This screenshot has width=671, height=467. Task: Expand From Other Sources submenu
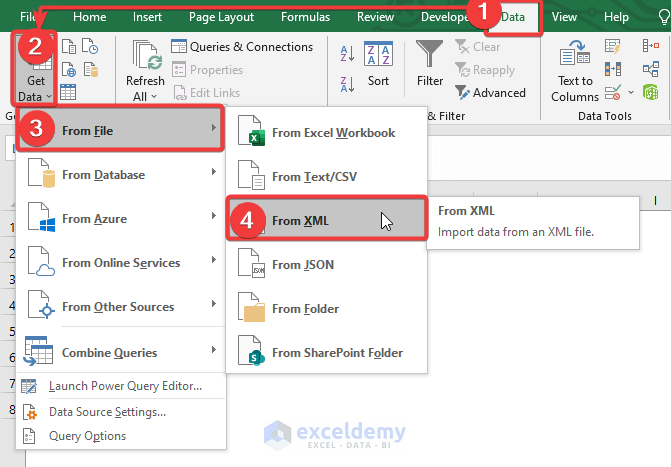coord(120,306)
